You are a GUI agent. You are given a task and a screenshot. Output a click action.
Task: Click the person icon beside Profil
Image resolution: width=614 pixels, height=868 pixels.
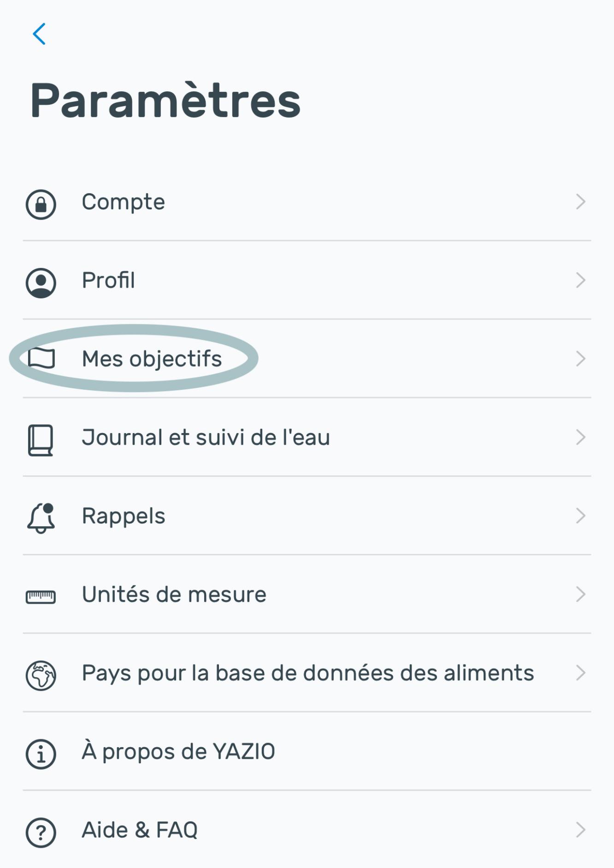point(41,282)
